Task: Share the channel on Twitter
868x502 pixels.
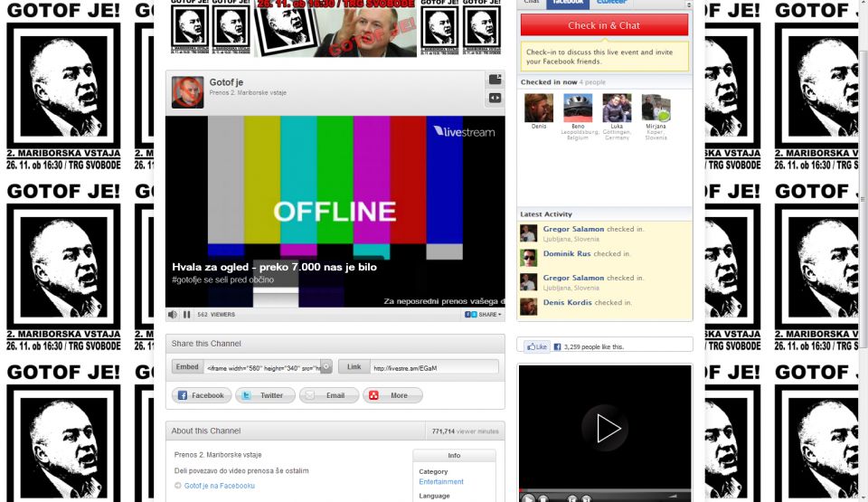Action: point(265,395)
